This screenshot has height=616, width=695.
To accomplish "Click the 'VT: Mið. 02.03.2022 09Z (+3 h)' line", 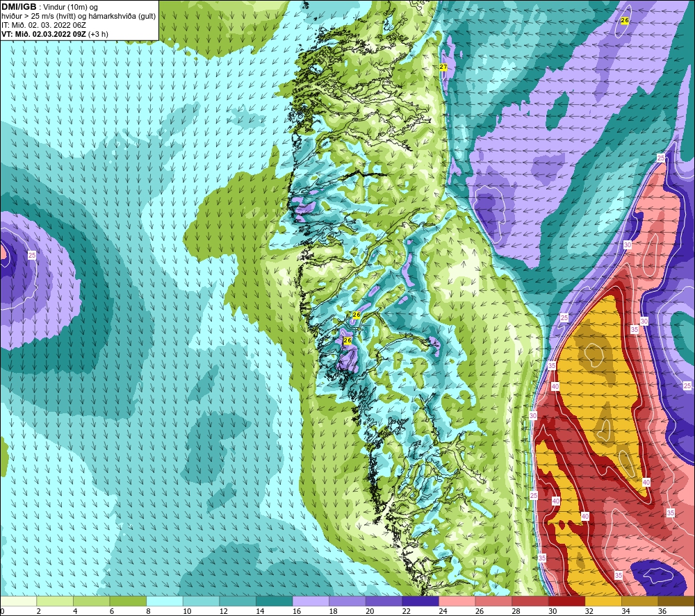I will tap(54, 34).
